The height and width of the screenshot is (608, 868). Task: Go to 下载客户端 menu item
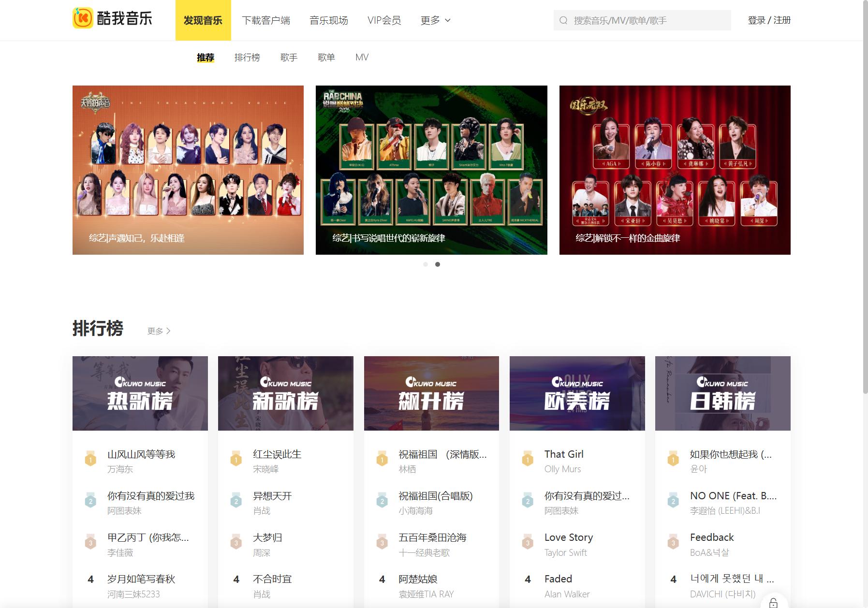266,20
